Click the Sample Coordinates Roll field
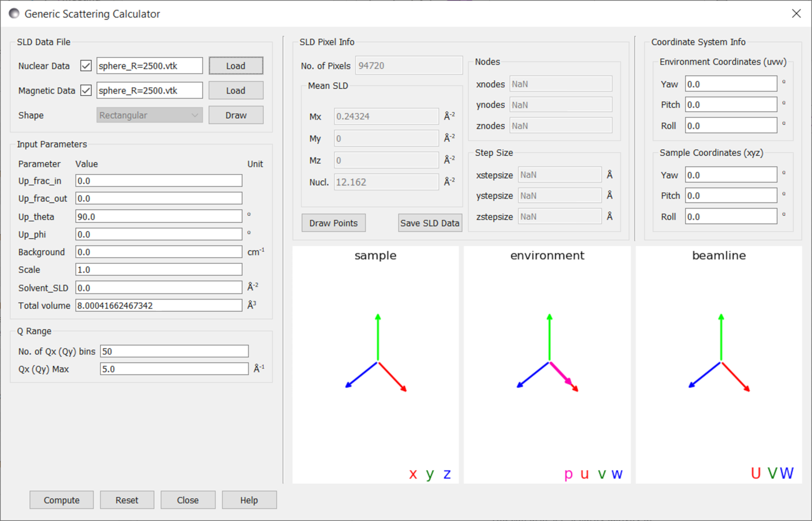 click(x=731, y=217)
